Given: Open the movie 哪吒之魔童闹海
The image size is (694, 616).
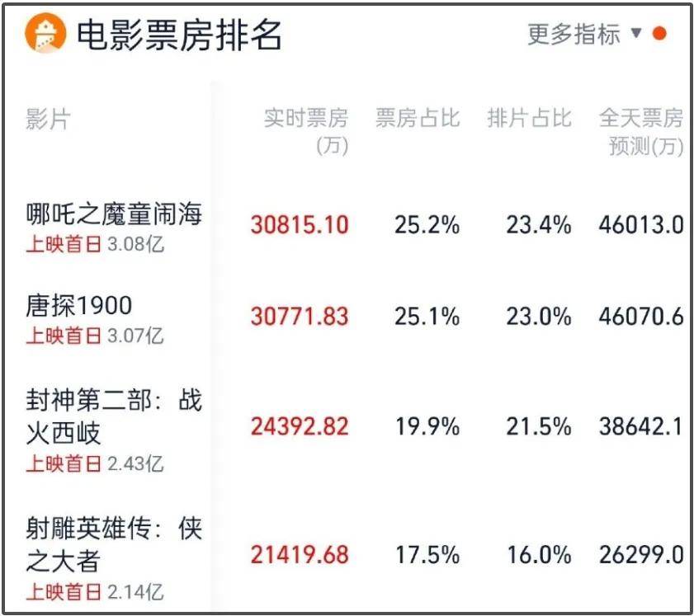Looking at the screenshot, I should pos(114,214).
